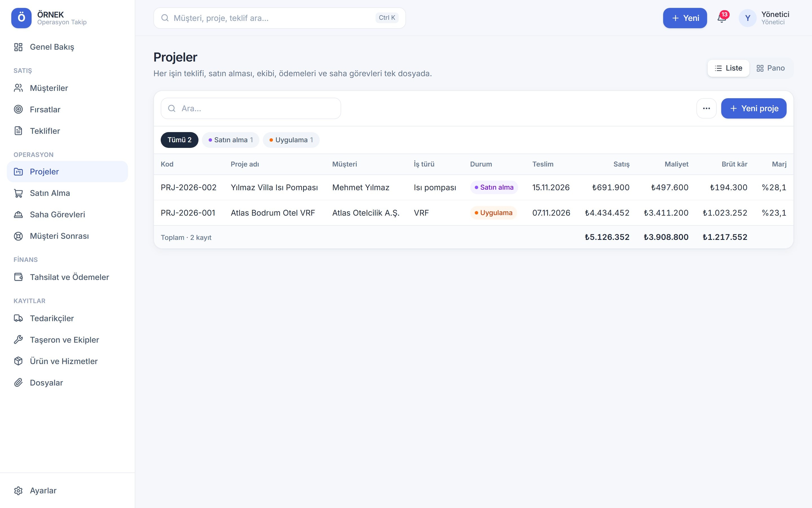The height and width of the screenshot is (508, 812).
Task: Sort by the Brüt kâr column header
Action: [x=734, y=164]
